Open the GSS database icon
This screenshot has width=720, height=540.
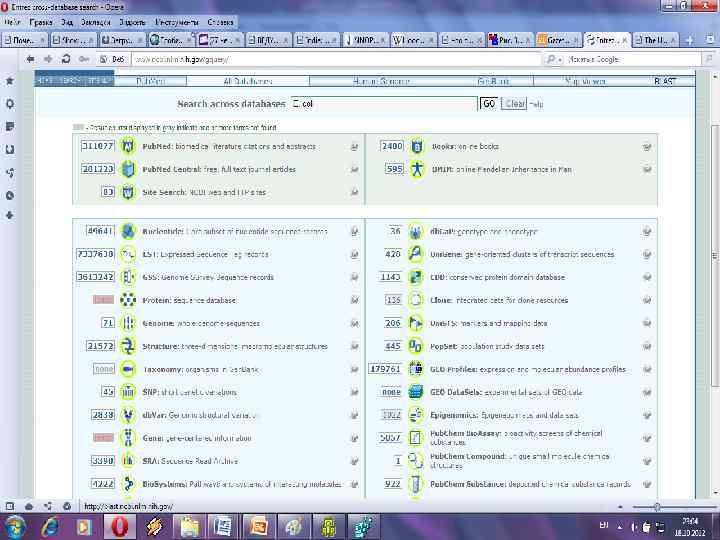click(x=128, y=277)
